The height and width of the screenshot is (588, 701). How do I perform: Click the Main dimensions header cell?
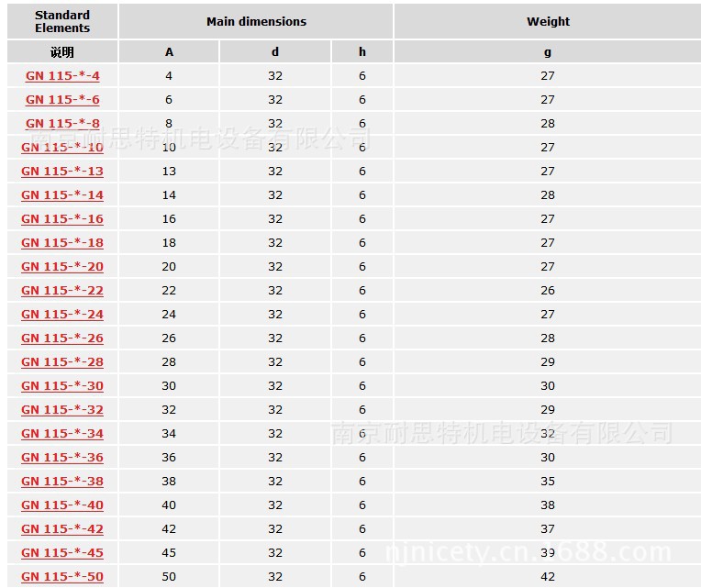[x=256, y=21]
